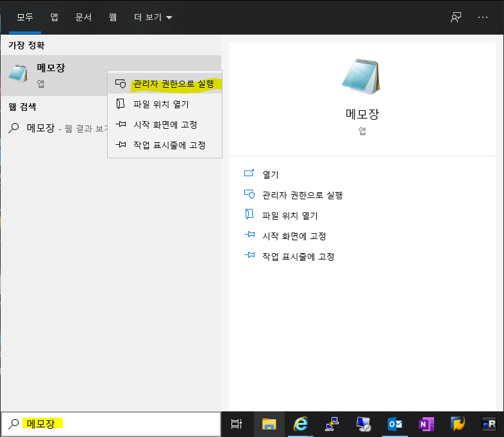
Task: Open the feedback person icon
Action: coord(456,17)
